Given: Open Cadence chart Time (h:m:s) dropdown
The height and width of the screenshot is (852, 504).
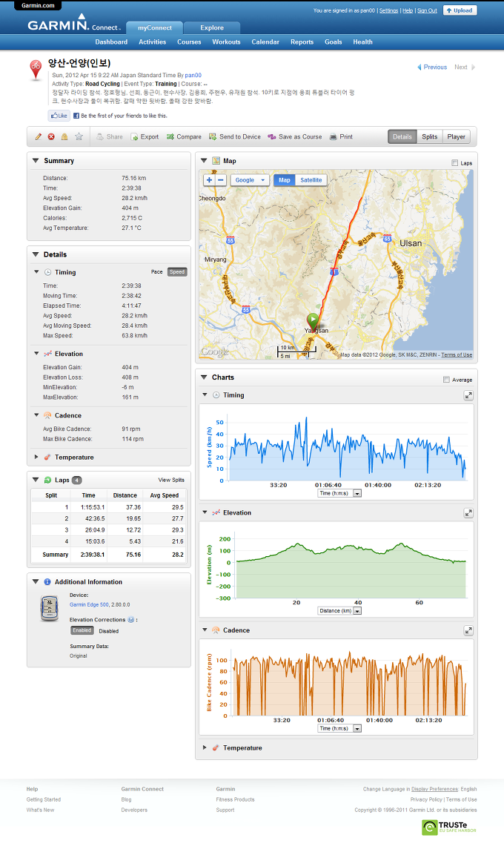Looking at the screenshot, I should [x=339, y=728].
